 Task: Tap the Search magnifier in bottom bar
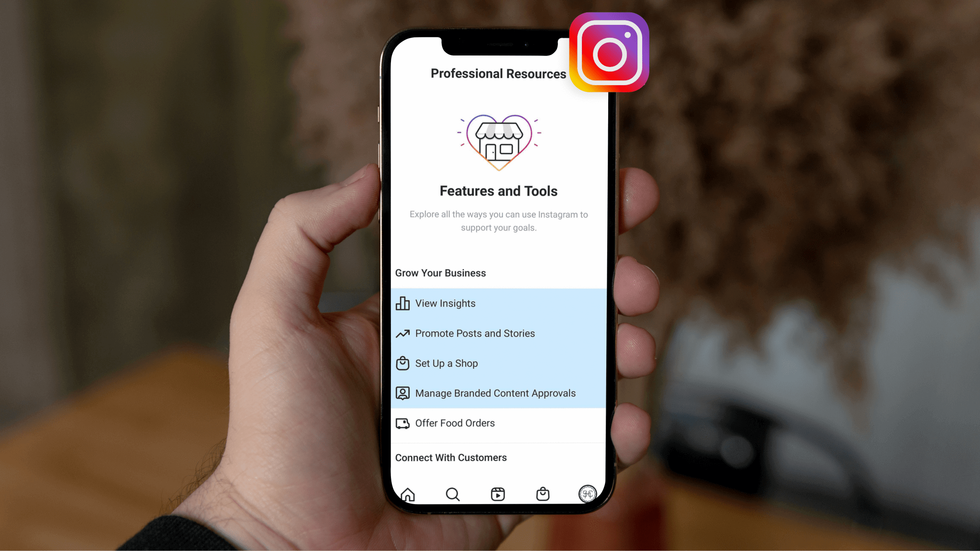(x=452, y=494)
